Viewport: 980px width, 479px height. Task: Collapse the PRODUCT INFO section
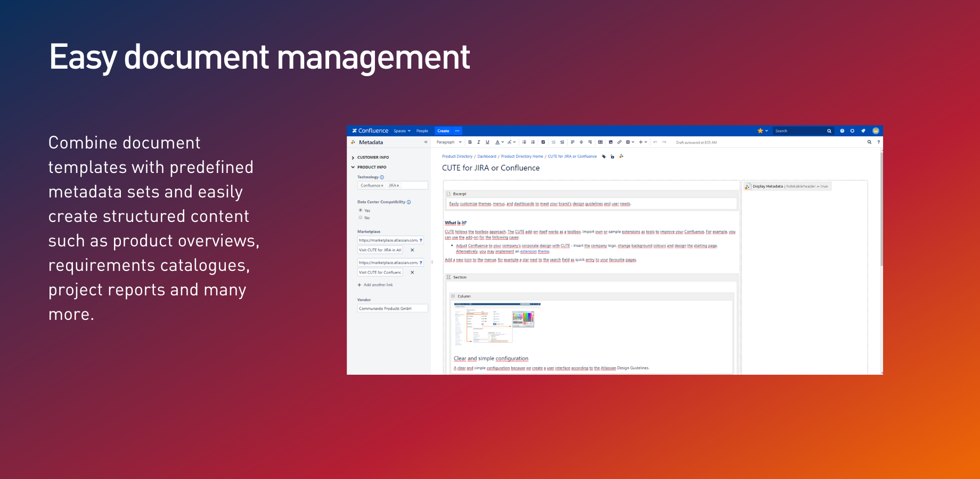coord(369,167)
